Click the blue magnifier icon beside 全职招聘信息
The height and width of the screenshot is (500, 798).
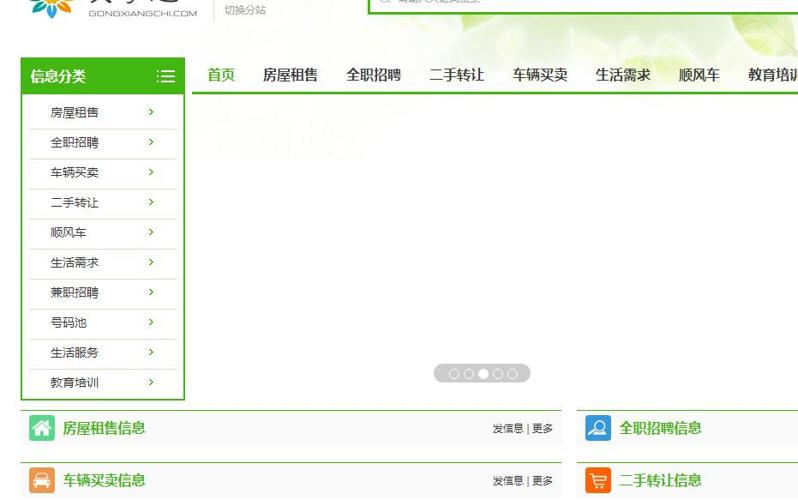[x=598, y=428]
